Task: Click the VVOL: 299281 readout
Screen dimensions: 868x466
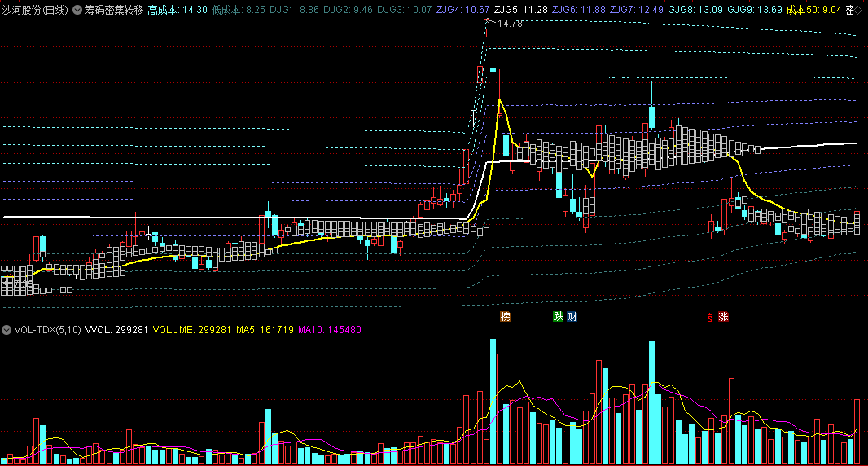Action: (x=116, y=330)
